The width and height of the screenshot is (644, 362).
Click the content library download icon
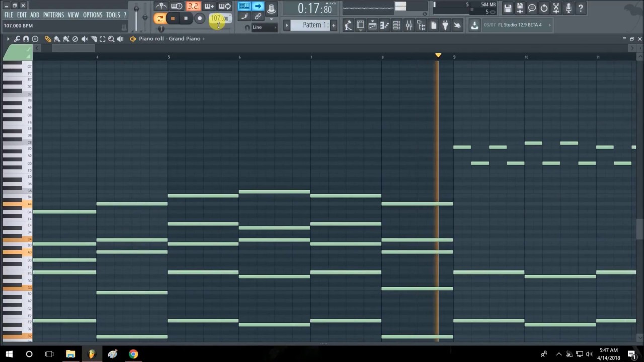point(474,25)
